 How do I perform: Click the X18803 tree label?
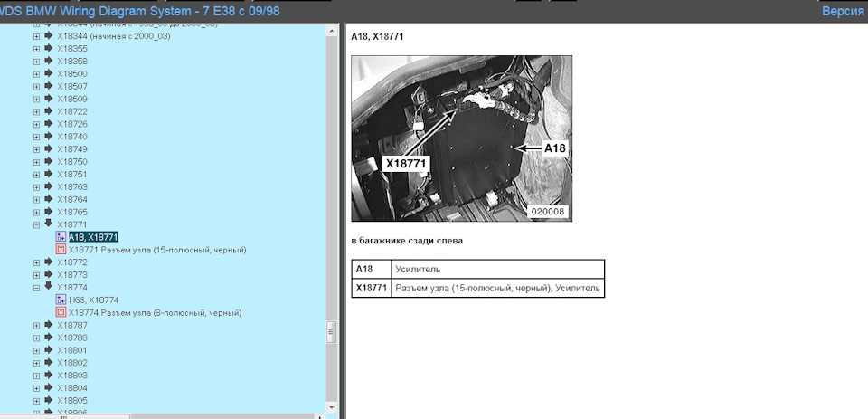click(72, 376)
